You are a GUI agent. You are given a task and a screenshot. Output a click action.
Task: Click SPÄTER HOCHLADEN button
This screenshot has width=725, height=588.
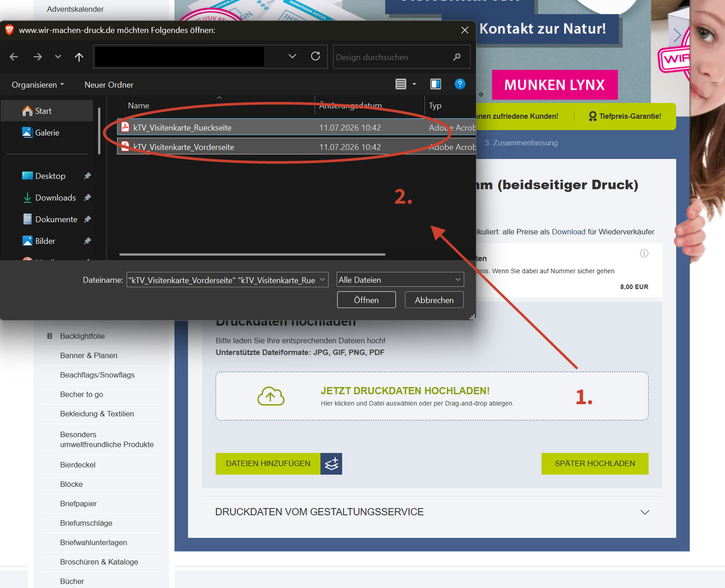coord(595,464)
